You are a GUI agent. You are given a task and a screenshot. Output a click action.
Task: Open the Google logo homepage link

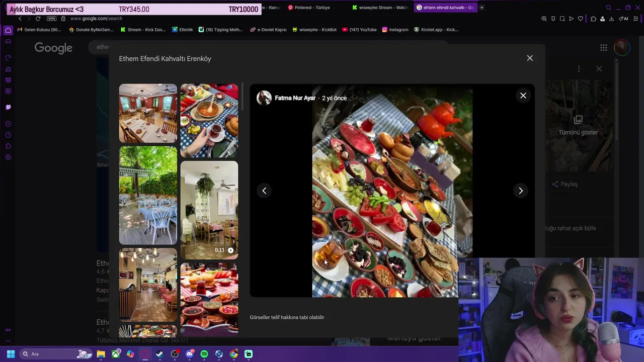(x=53, y=48)
